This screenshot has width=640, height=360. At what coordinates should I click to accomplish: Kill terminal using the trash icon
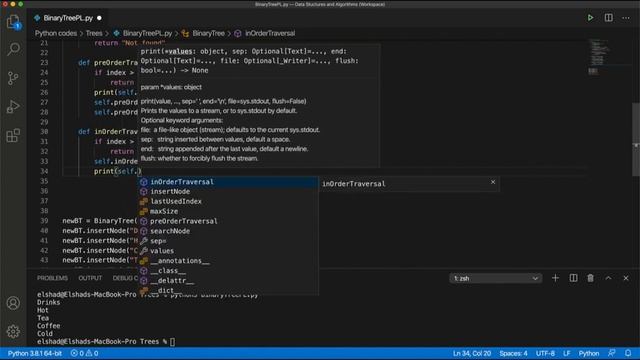pos(590,278)
